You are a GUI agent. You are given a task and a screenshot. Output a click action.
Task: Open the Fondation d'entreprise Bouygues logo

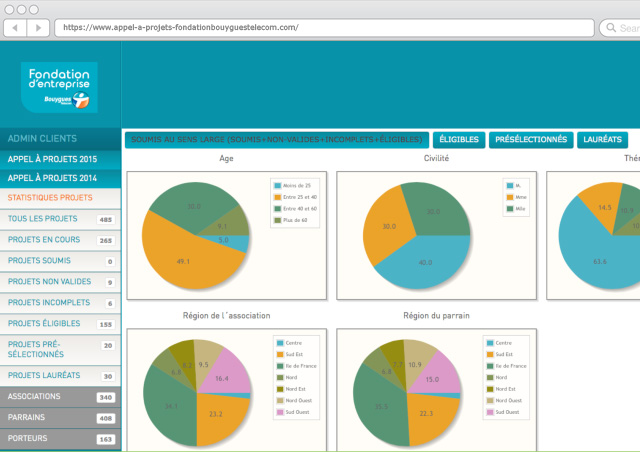click(59, 87)
